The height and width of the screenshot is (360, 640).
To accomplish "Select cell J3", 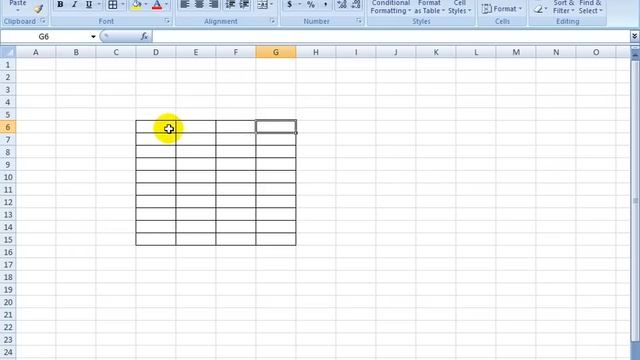I will pyautogui.click(x=396, y=89).
